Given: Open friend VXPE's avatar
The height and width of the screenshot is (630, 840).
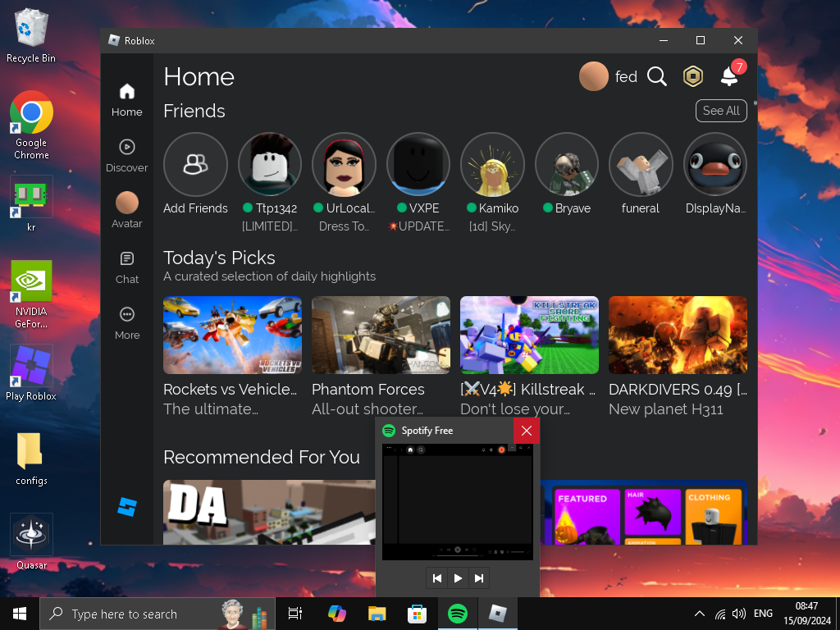Looking at the screenshot, I should click(x=418, y=164).
